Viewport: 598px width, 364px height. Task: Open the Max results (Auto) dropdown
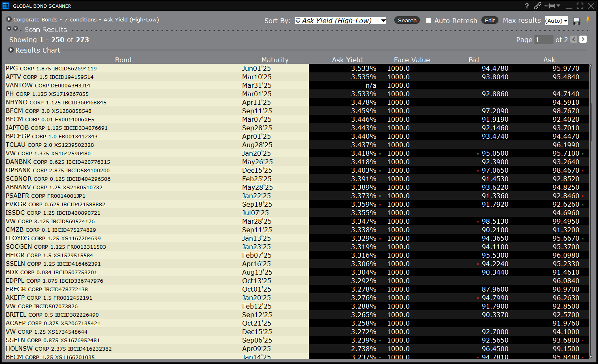pos(556,21)
